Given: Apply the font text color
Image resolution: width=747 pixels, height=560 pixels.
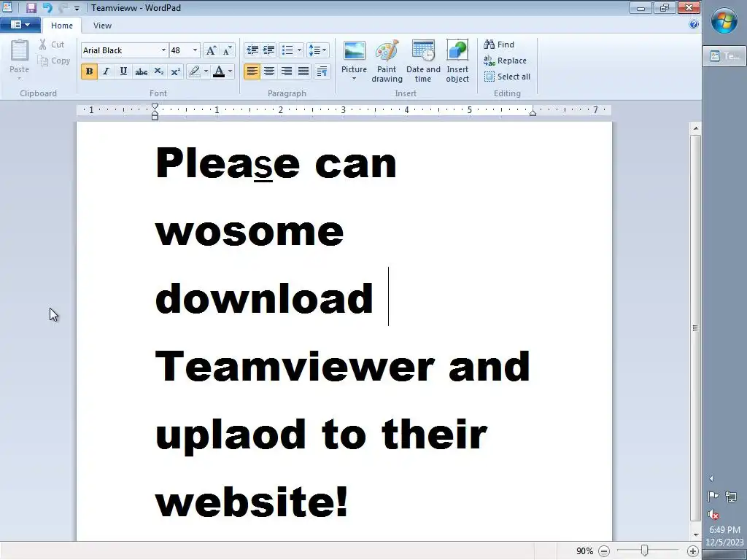Looking at the screenshot, I should [x=219, y=71].
